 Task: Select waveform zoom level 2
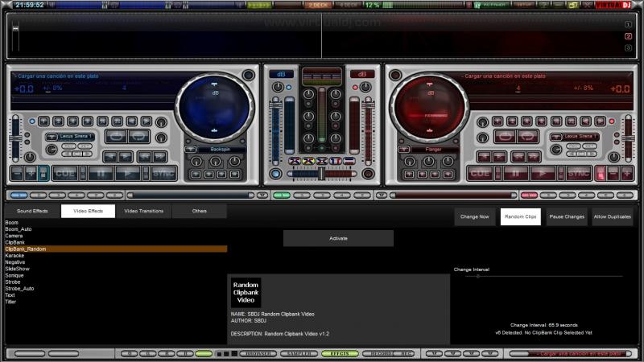click(x=628, y=36)
